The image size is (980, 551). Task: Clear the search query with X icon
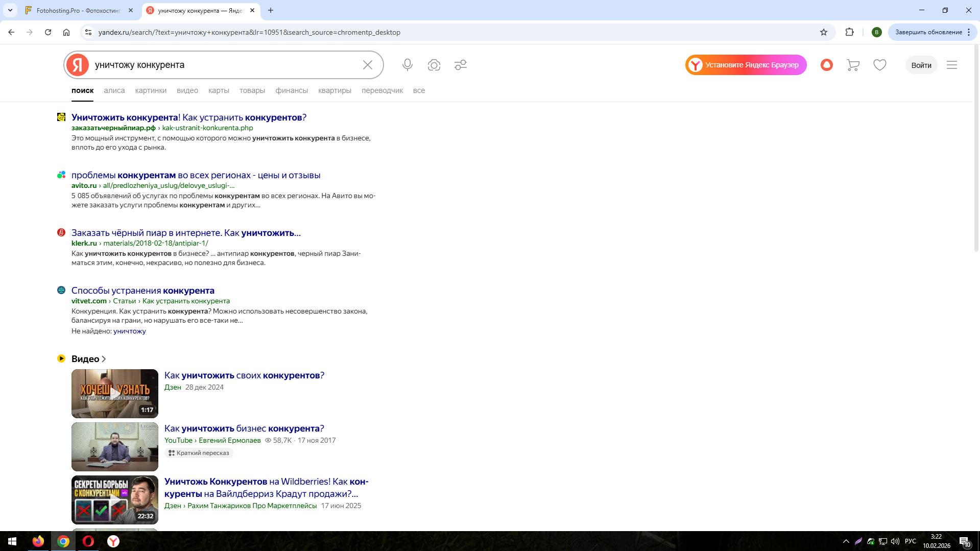(x=368, y=65)
